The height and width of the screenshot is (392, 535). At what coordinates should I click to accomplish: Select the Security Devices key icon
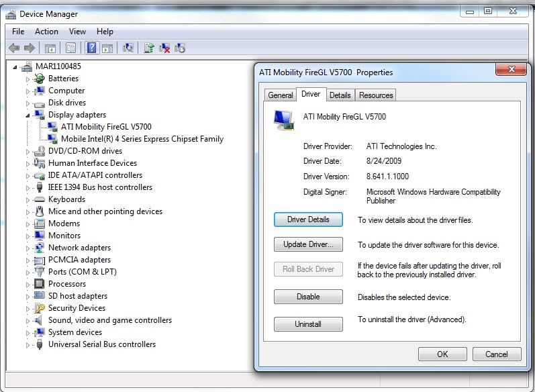(40, 308)
